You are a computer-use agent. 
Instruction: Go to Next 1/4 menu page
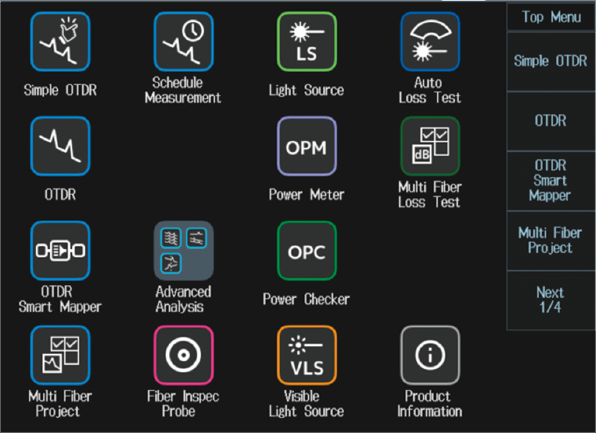551,300
